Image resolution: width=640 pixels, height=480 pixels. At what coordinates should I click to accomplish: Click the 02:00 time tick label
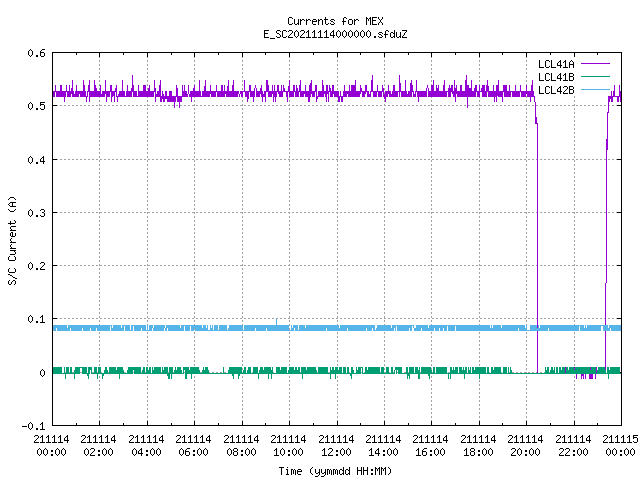click(x=98, y=446)
